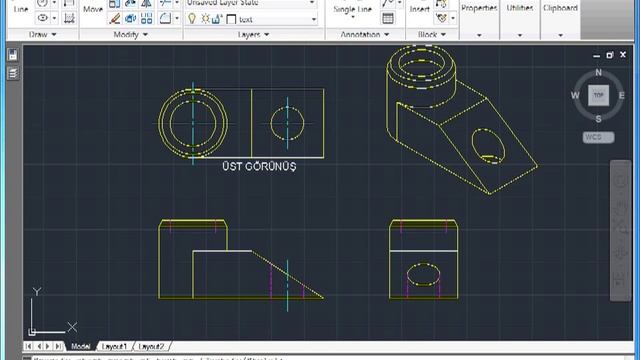Switch to the Layout2 tab
The image size is (640, 360).
click(x=151, y=346)
